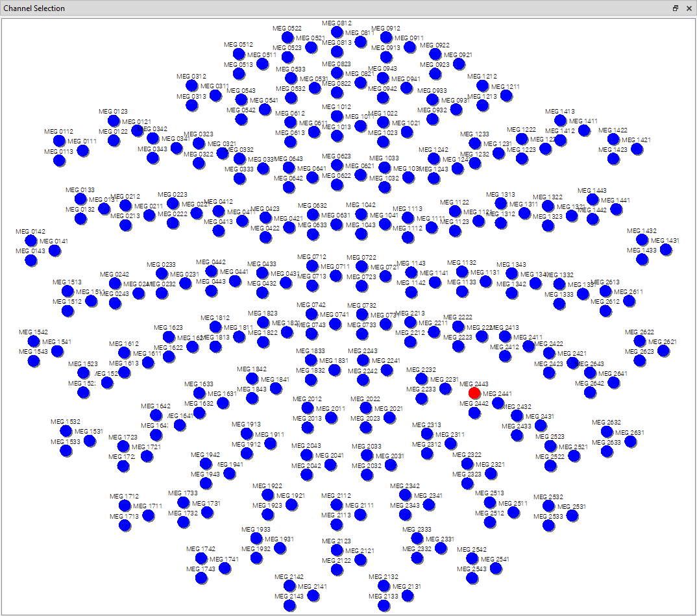Select the red MEG 2443 sensor dot
The image size is (697, 616).
[x=474, y=393]
